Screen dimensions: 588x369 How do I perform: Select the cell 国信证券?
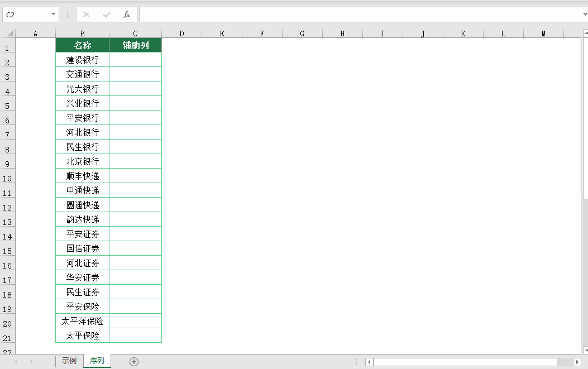82,248
